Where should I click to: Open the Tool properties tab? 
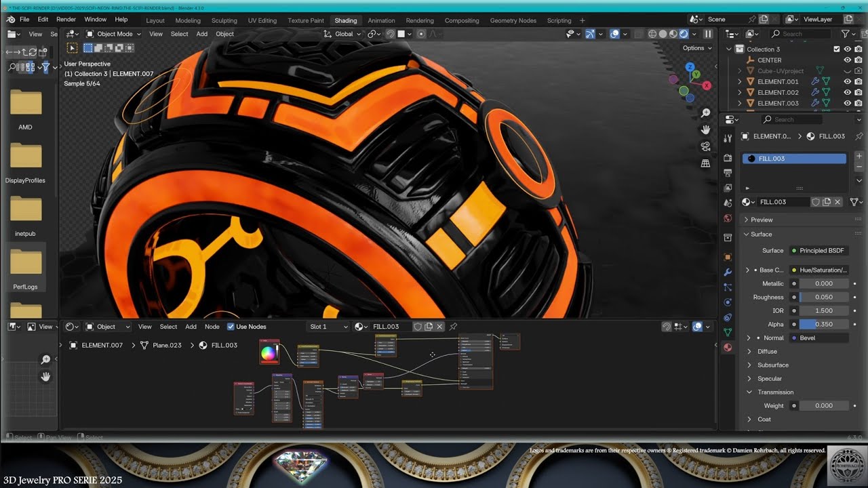728,138
